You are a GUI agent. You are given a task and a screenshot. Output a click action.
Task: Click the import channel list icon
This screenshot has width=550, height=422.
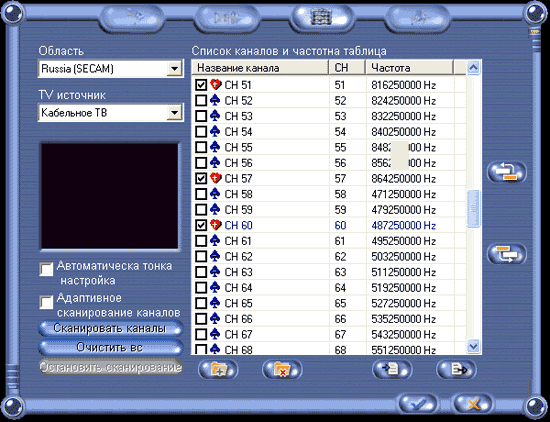(392, 369)
